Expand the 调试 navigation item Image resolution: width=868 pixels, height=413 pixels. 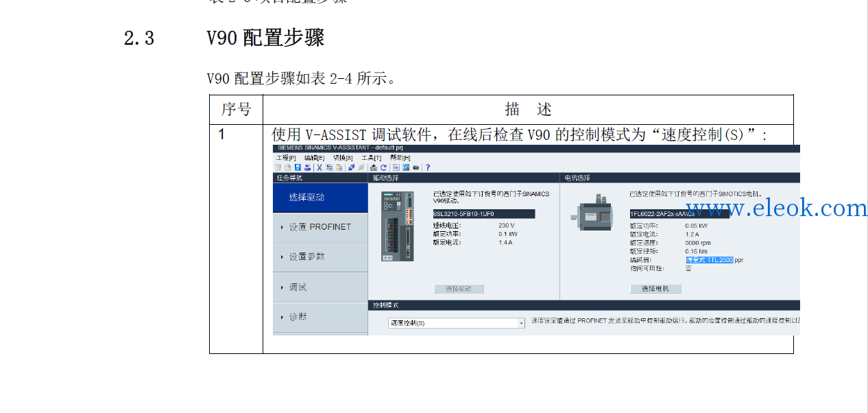(x=320, y=287)
